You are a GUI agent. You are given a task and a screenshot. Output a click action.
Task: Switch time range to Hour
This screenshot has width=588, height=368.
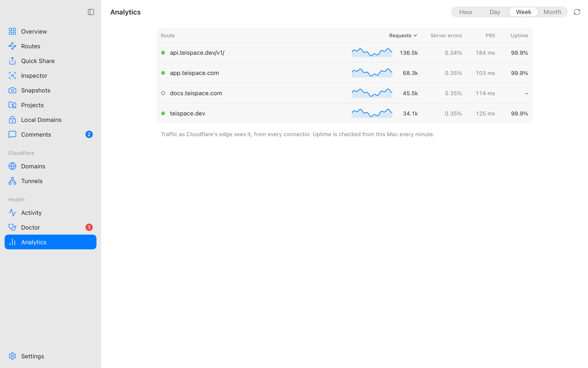(x=466, y=12)
